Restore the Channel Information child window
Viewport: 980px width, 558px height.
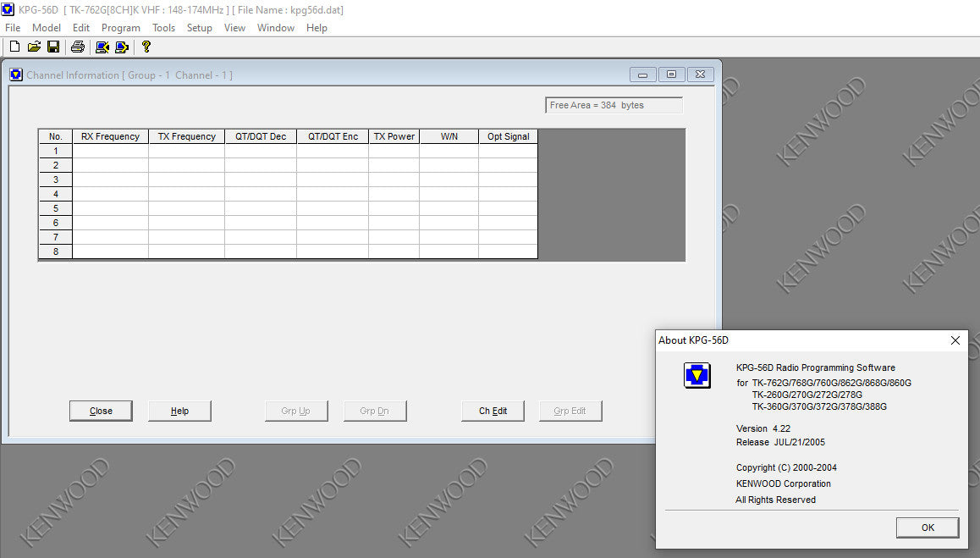[x=671, y=75]
